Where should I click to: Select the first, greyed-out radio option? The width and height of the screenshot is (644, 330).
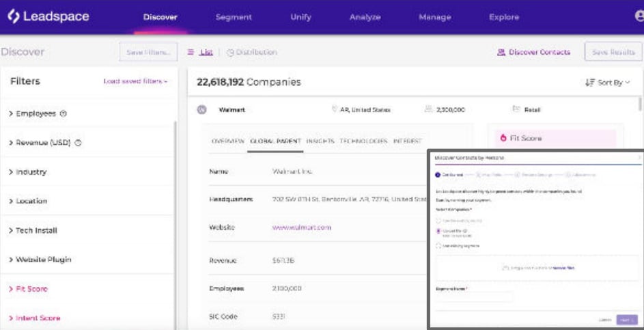point(438,221)
